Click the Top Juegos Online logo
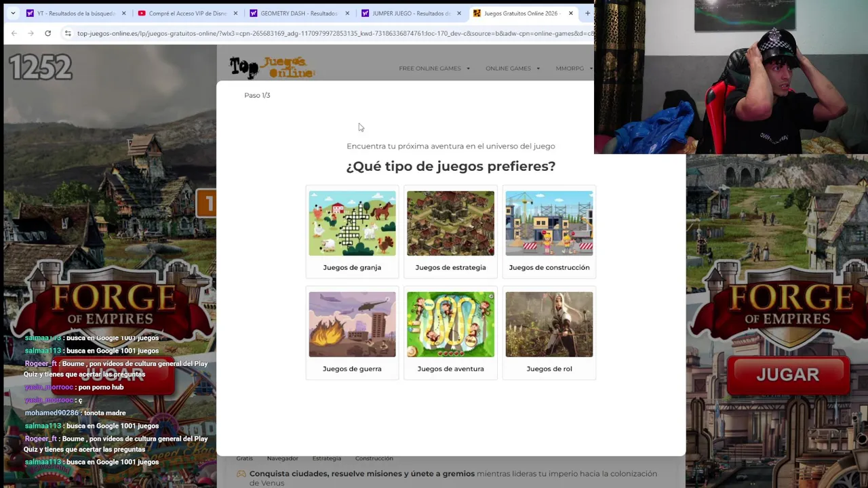 (x=272, y=67)
